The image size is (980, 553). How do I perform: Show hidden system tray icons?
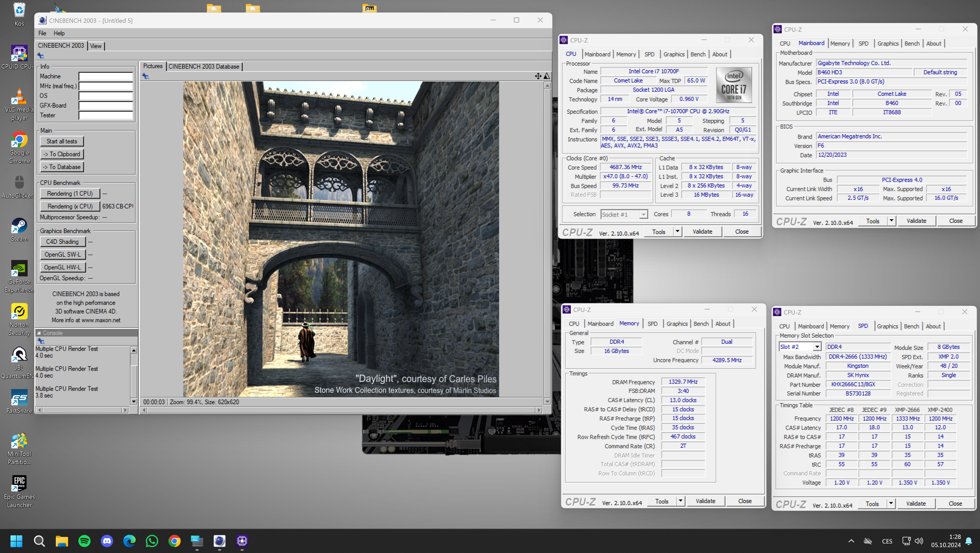point(851,541)
